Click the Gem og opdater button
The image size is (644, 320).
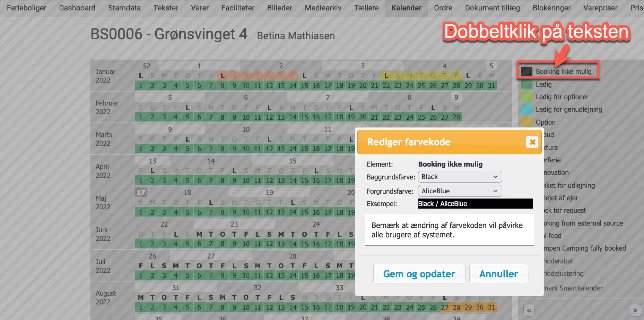(x=419, y=274)
